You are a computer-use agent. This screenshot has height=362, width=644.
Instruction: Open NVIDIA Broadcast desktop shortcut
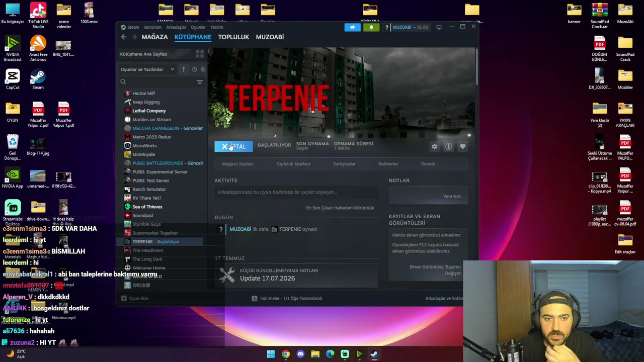13,48
